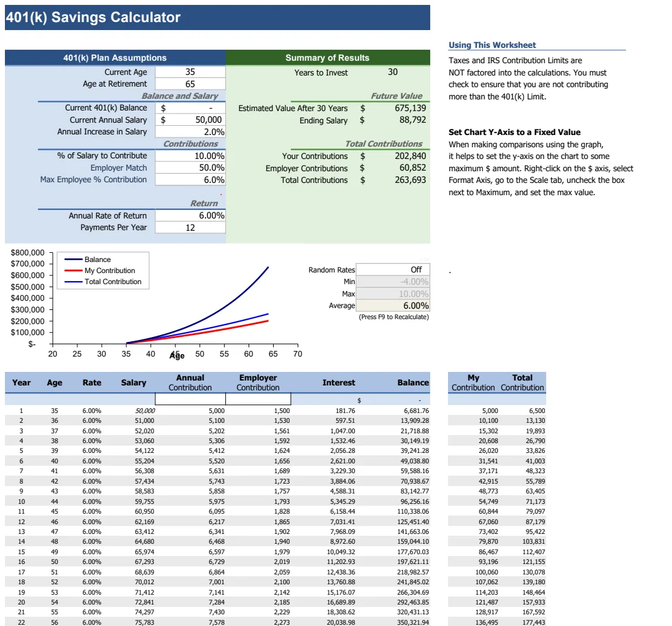
Task: Click the Age axis title under chart
Action: 177,355
